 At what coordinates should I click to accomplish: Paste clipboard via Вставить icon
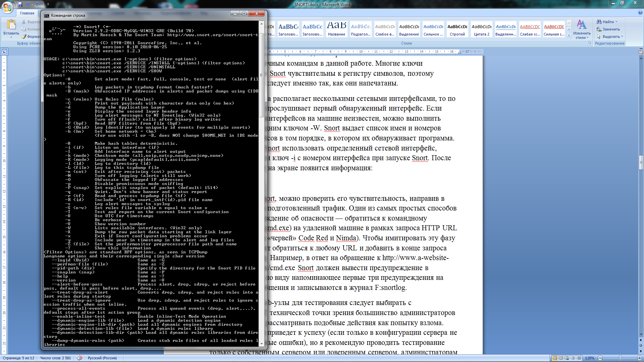pyautogui.click(x=11, y=25)
